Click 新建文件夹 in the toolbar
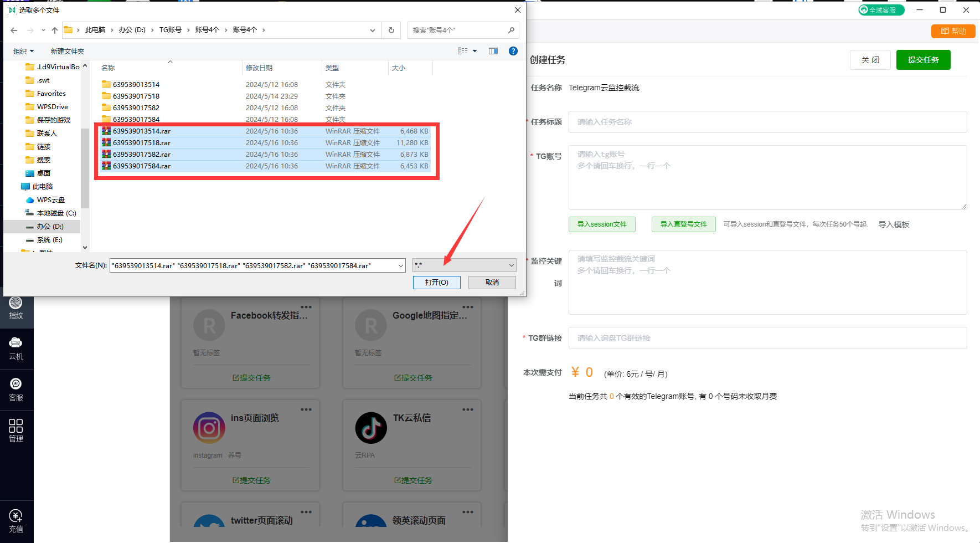Screen dimensions: 980x543 point(68,51)
